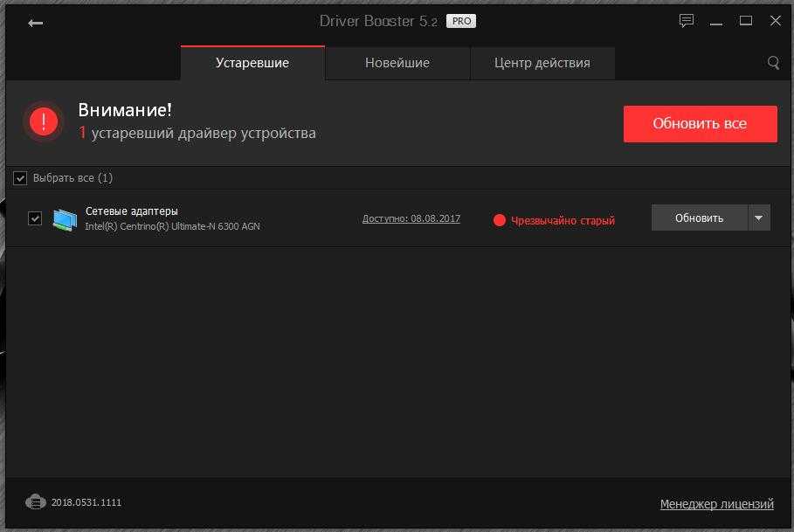Click the database version icon

[35, 502]
